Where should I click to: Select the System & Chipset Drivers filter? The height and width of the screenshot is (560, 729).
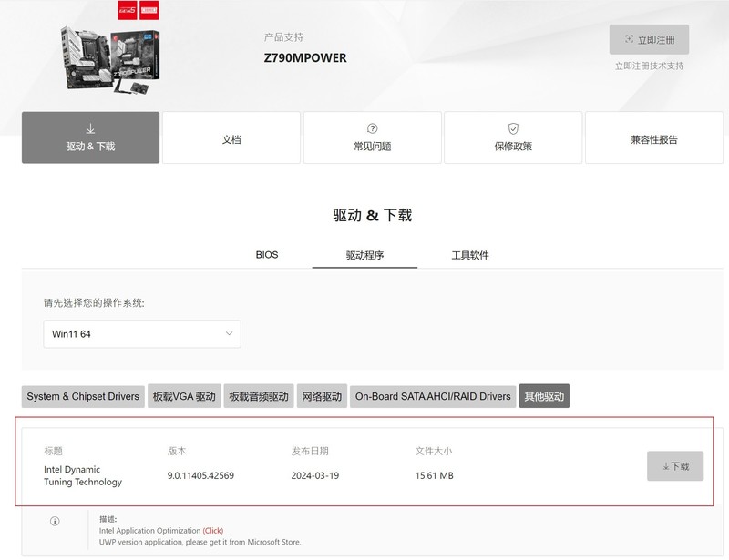point(81,396)
